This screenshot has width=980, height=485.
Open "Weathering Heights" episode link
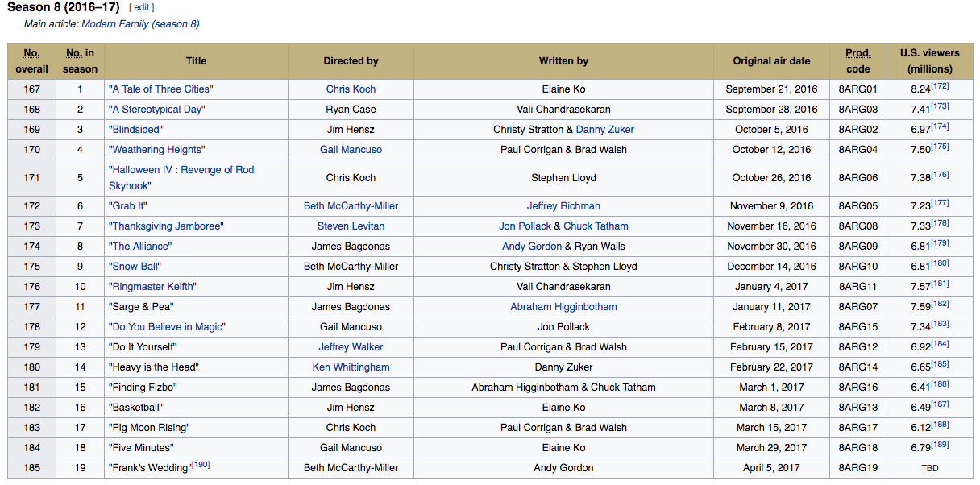click(x=156, y=150)
